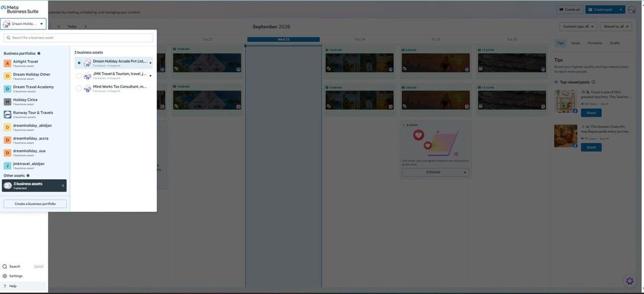Switch to the Tips tab
The width and height of the screenshot is (644, 294).
coord(560,43)
